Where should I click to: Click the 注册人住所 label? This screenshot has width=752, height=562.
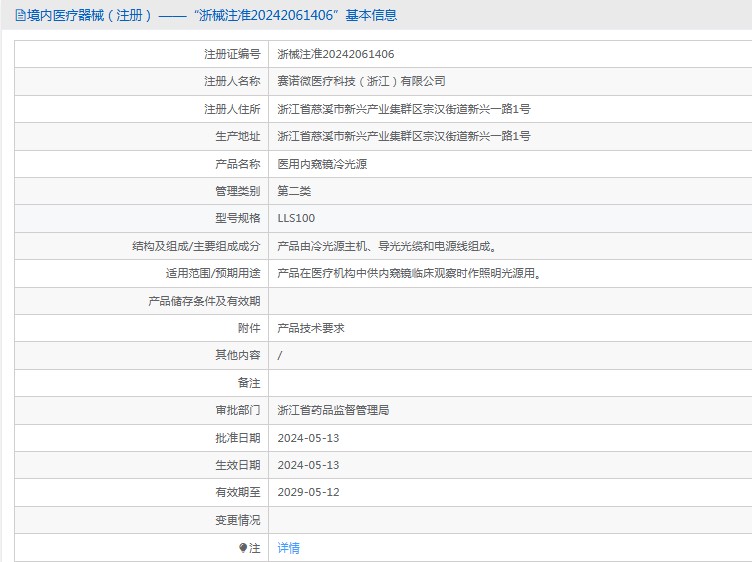click(x=232, y=109)
